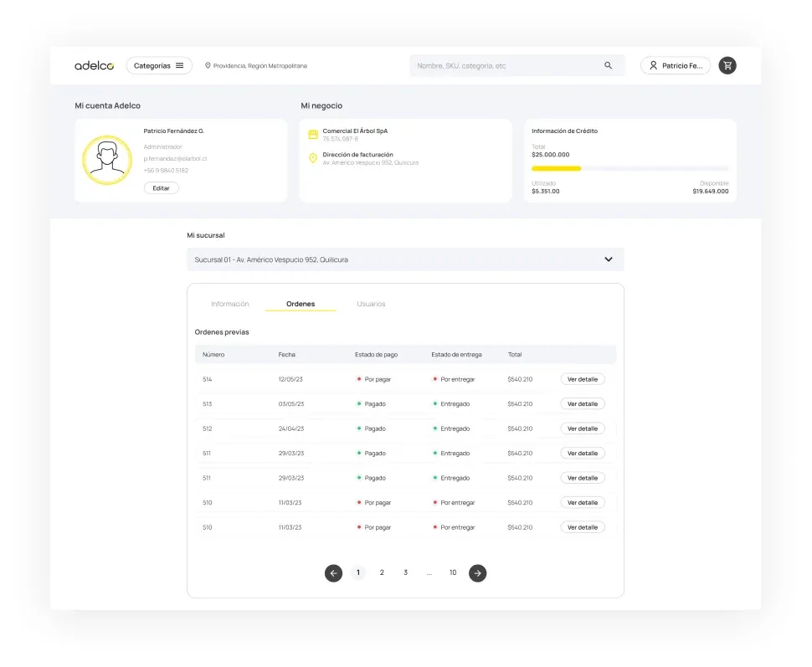View details of order 513
812x667 pixels.
583,404
